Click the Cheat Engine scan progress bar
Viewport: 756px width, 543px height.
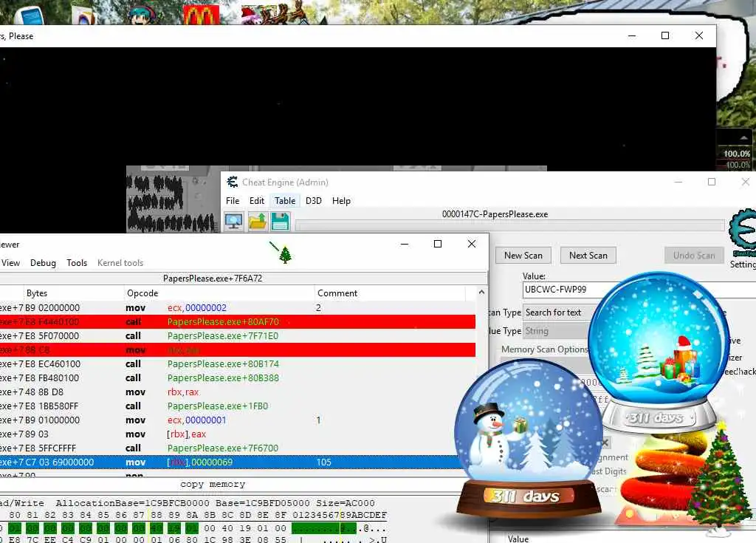(x=510, y=225)
